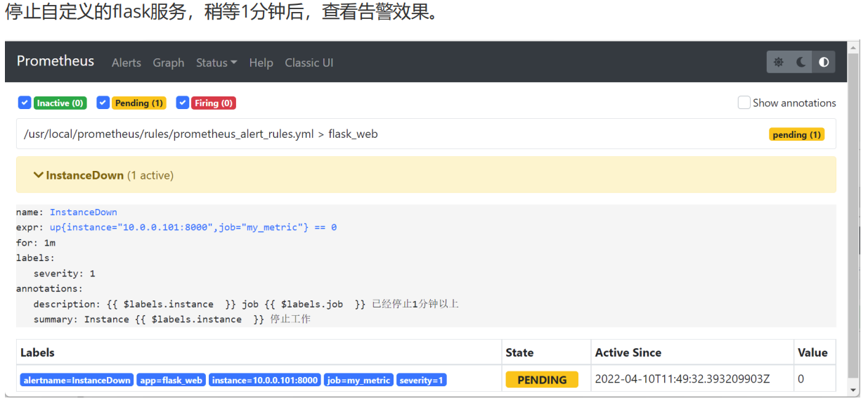
Task: Click the job=my_metric label badge
Action: click(358, 380)
